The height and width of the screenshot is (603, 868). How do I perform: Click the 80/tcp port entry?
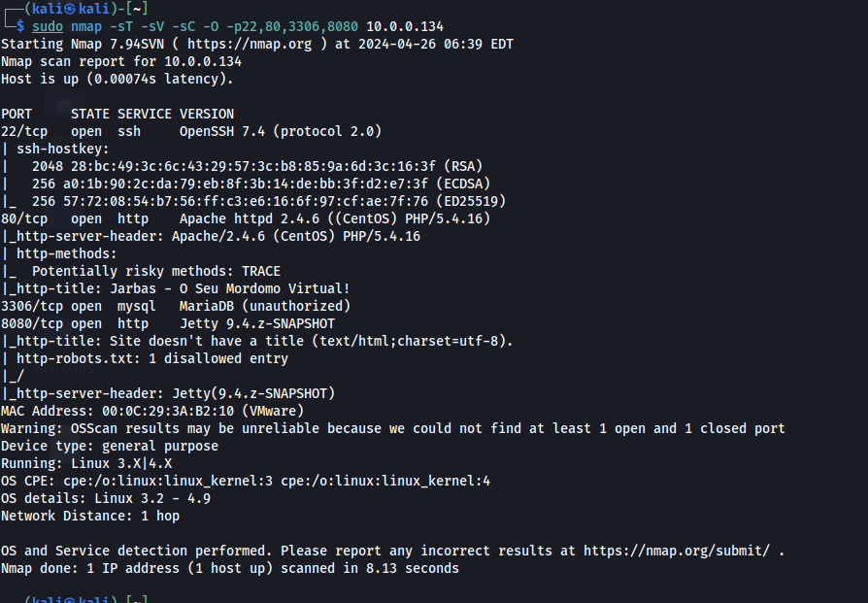[x=24, y=218]
